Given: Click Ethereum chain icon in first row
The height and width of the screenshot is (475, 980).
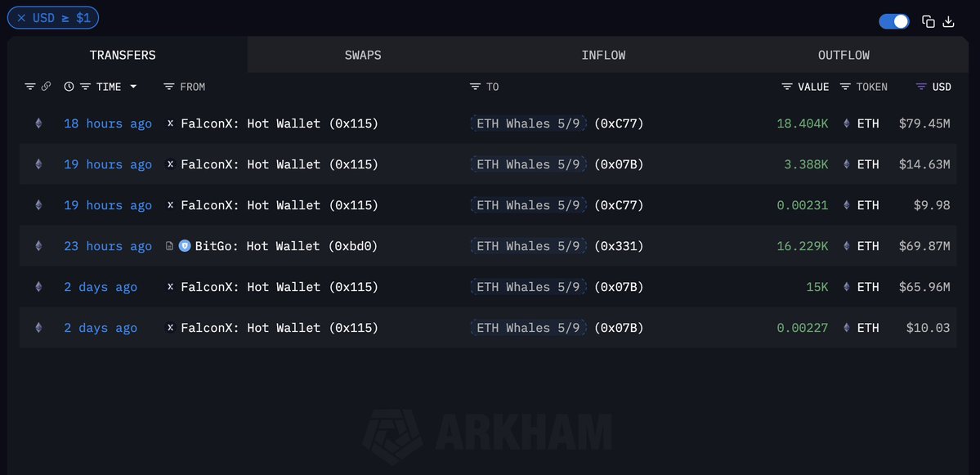Looking at the screenshot, I should click(x=38, y=123).
